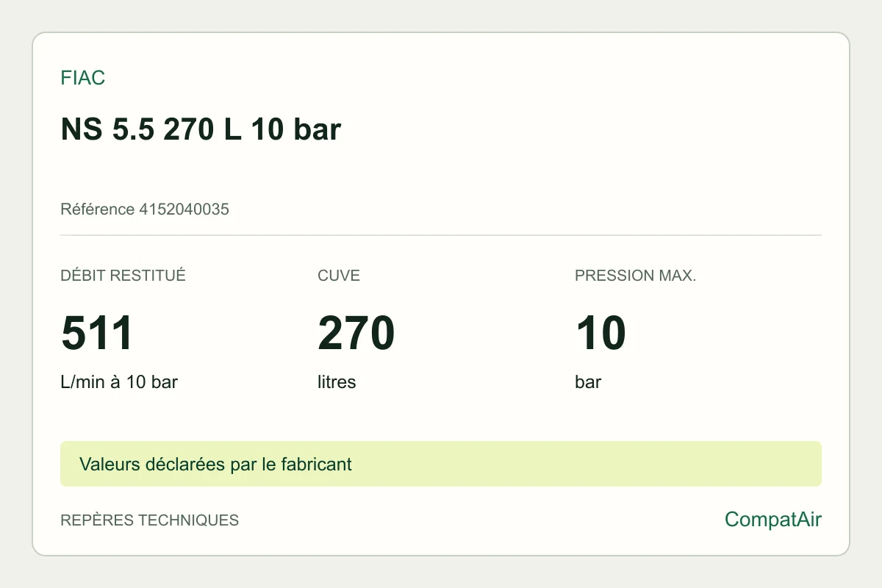
Task: Click the Référence 4152040035 text
Action: [x=145, y=209]
